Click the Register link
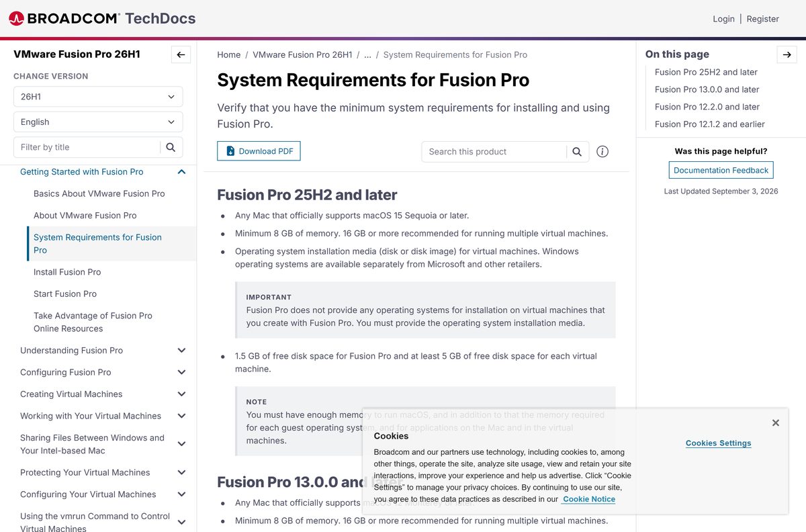 coord(763,19)
